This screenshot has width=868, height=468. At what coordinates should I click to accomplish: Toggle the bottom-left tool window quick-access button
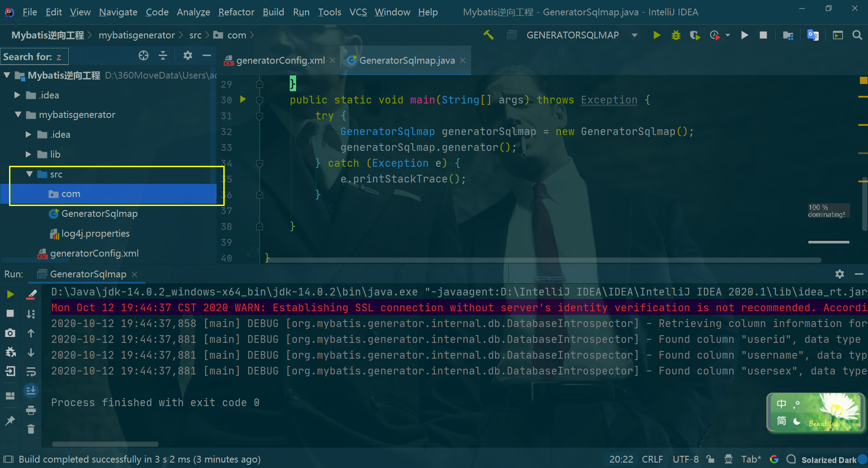[x=8, y=459]
